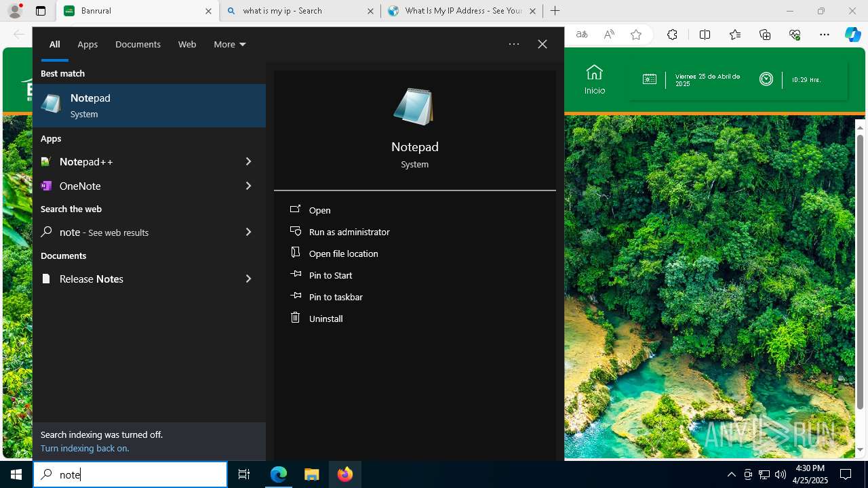Select the Apps search filter tab
This screenshot has width=868, height=488.
coord(87,44)
